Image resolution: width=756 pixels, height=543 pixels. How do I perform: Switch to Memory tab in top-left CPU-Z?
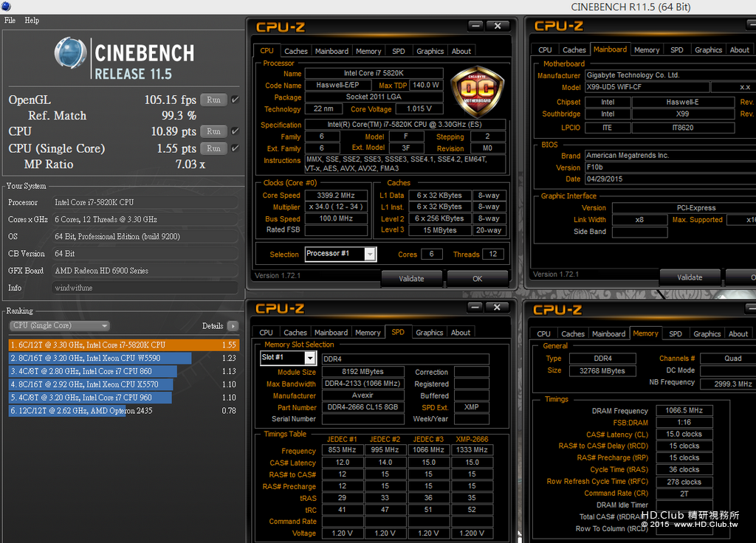[368, 51]
